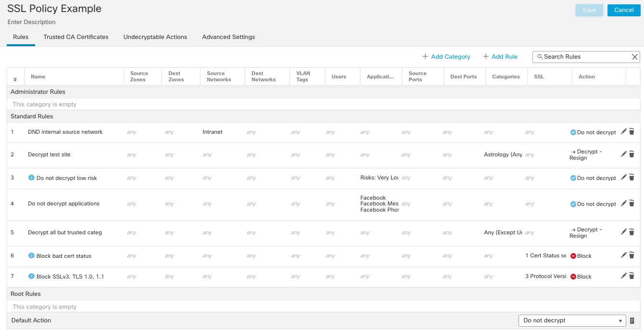Open the Undecryptable Actions tab
Viewport: 644px width, 331px height.
pyautogui.click(x=155, y=37)
